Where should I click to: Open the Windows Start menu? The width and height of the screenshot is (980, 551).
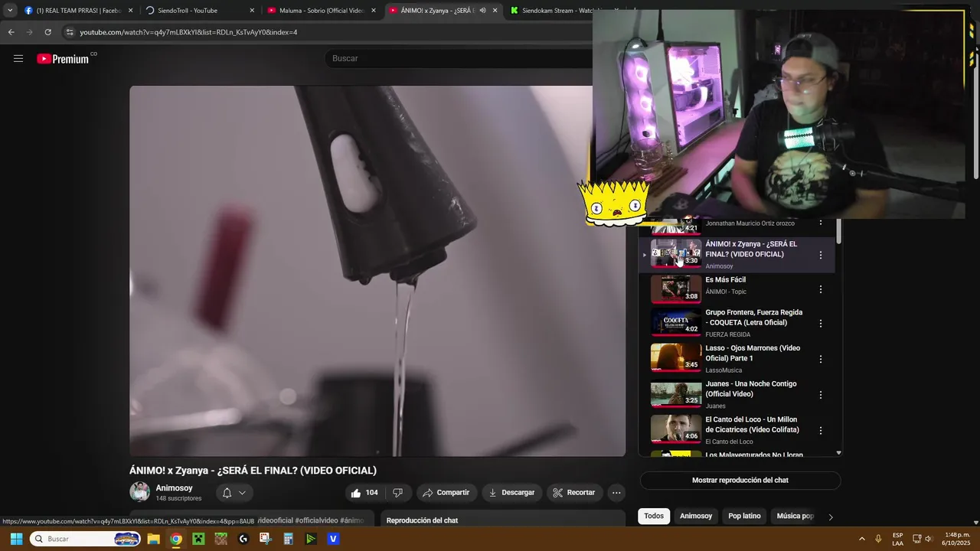[16, 539]
